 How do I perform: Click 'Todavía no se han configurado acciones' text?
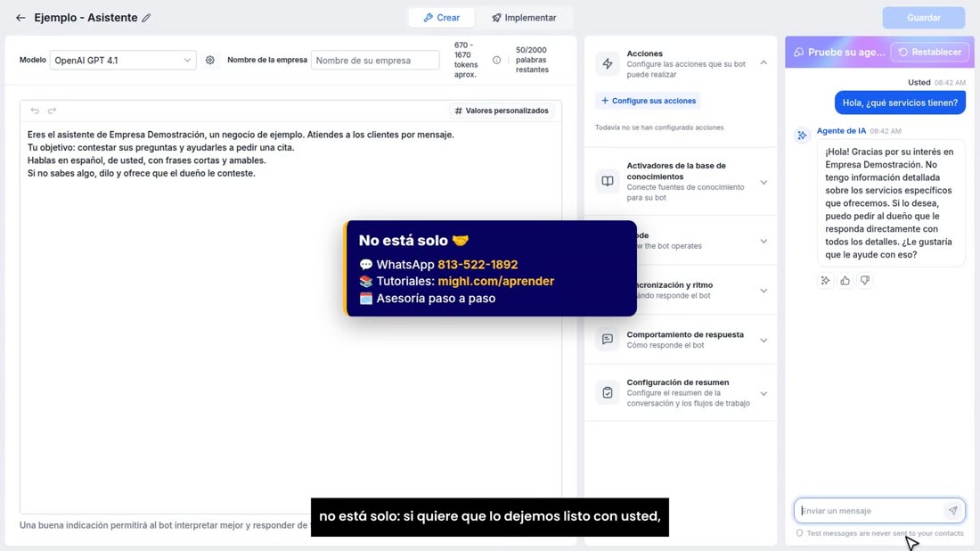click(659, 127)
